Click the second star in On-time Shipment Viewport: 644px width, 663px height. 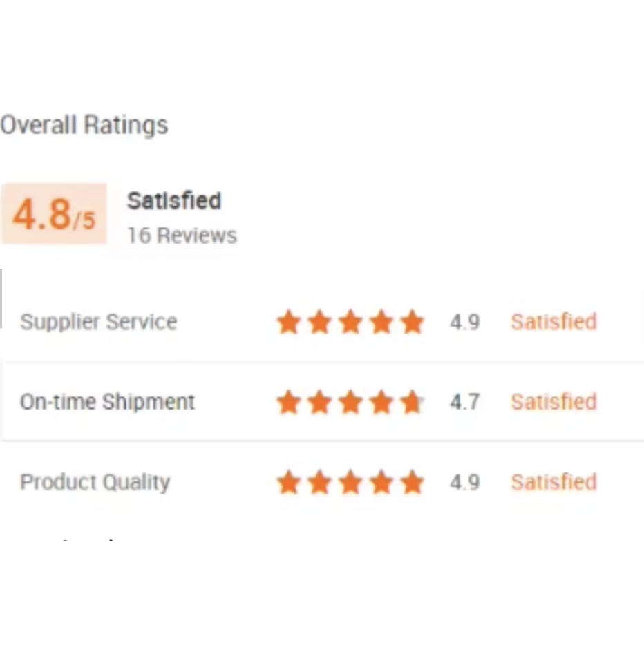point(319,402)
